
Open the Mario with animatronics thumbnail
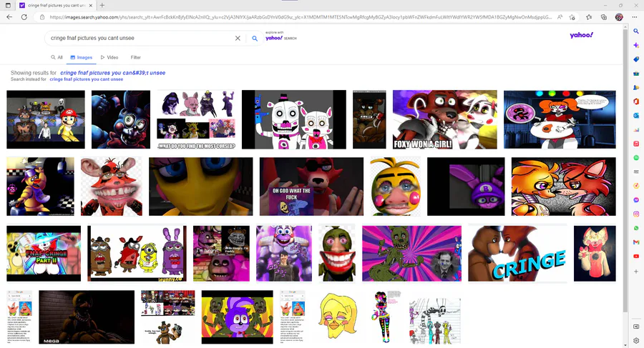point(46,119)
